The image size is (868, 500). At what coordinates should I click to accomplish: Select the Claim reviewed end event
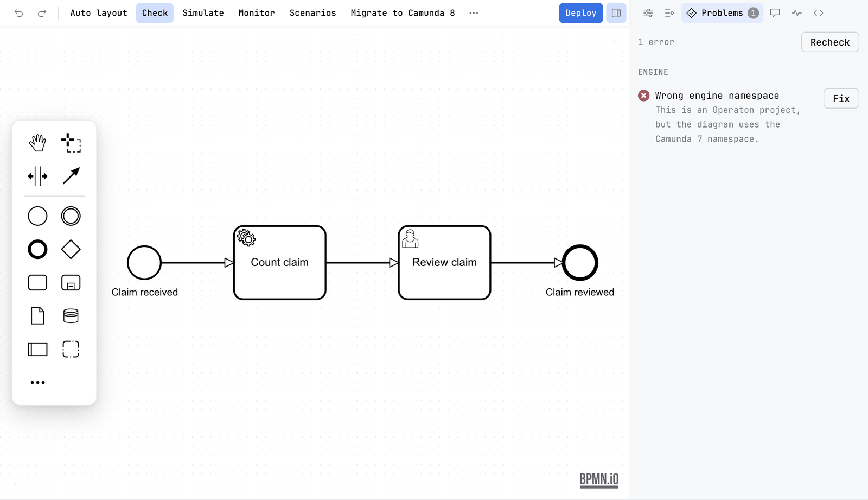coord(580,263)
